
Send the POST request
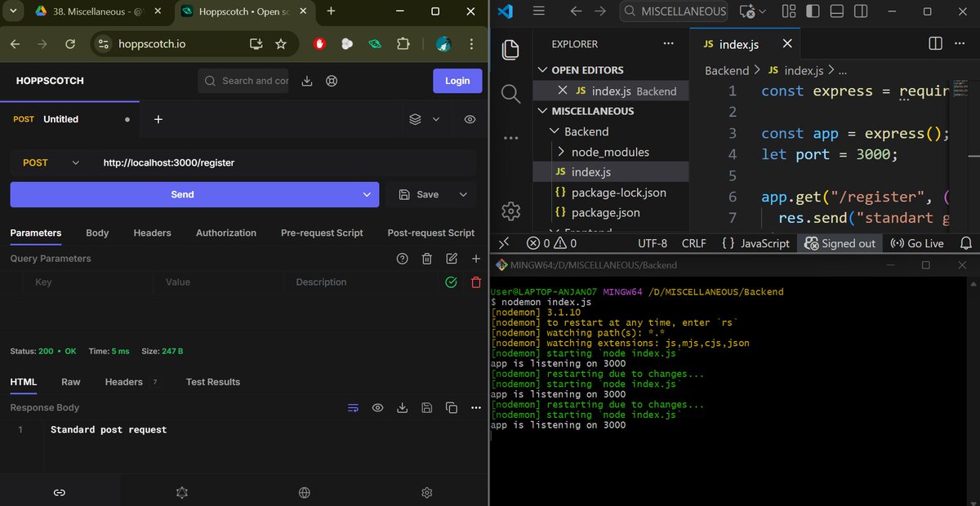[x=182, y=194]
